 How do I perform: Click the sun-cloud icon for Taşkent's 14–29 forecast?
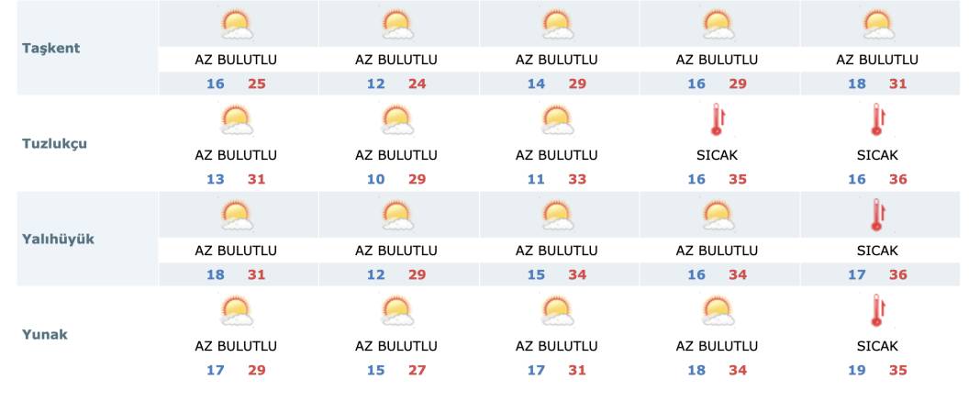[x=557, y=24]
